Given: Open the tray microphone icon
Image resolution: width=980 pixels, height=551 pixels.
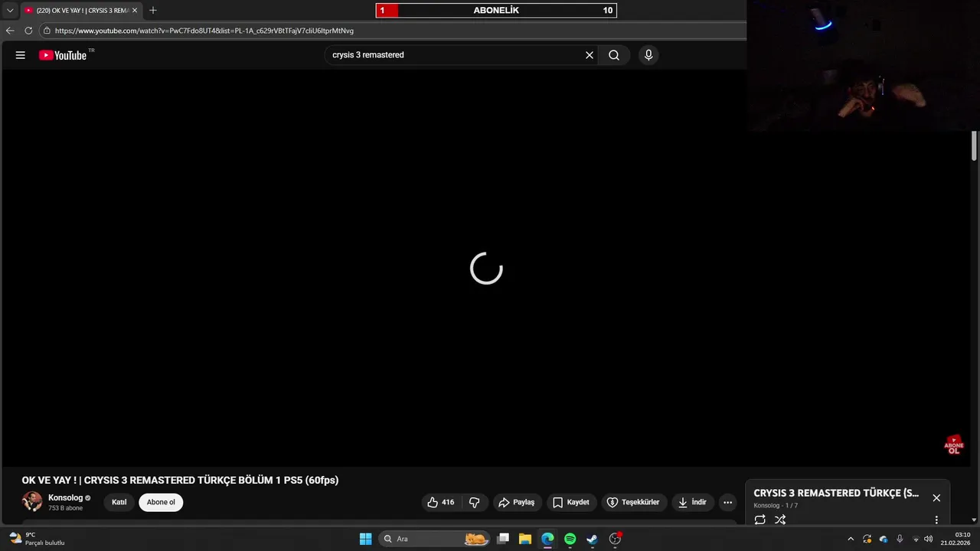Looking at the screenshot, I should pyautogui.click(x=900, y=539).
